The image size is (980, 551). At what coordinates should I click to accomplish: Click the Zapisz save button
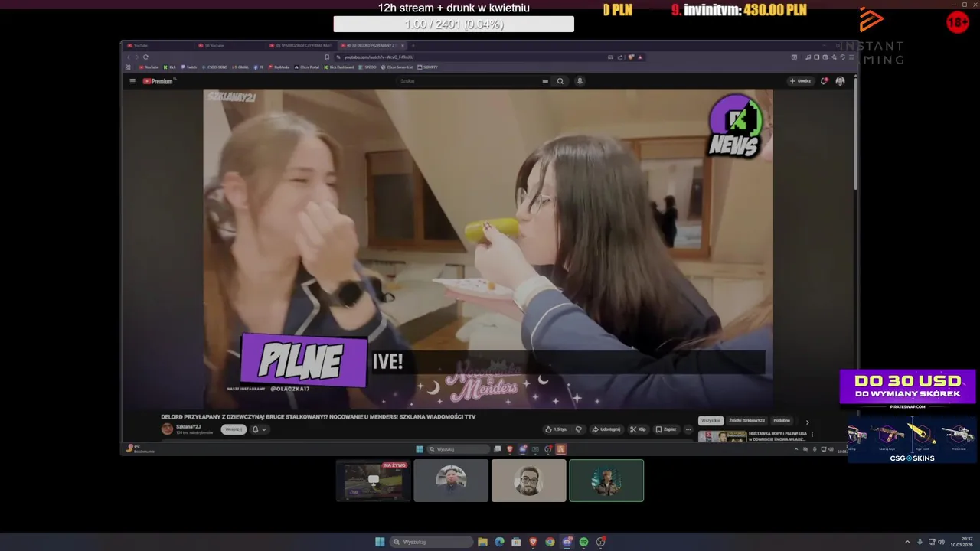tap(666, 429)
